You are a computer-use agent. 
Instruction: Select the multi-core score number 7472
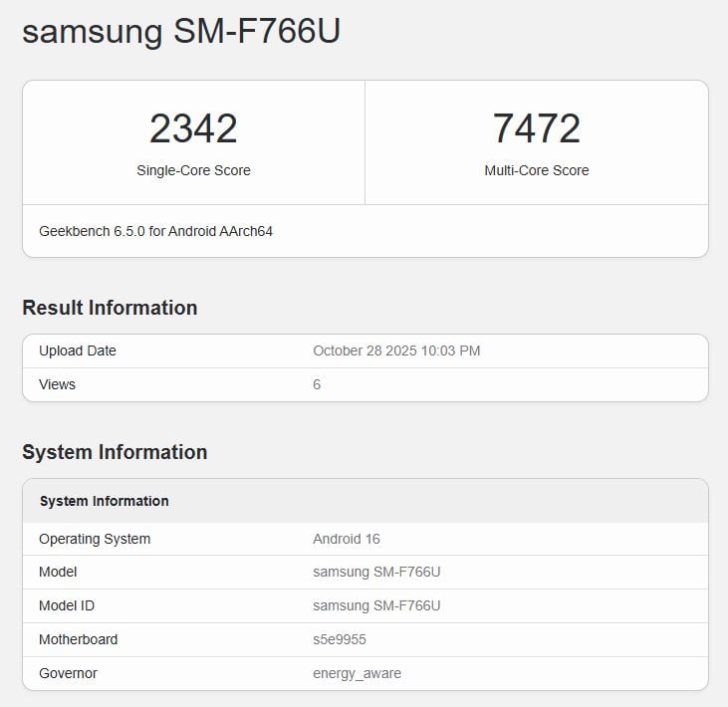tap(536, 129)
